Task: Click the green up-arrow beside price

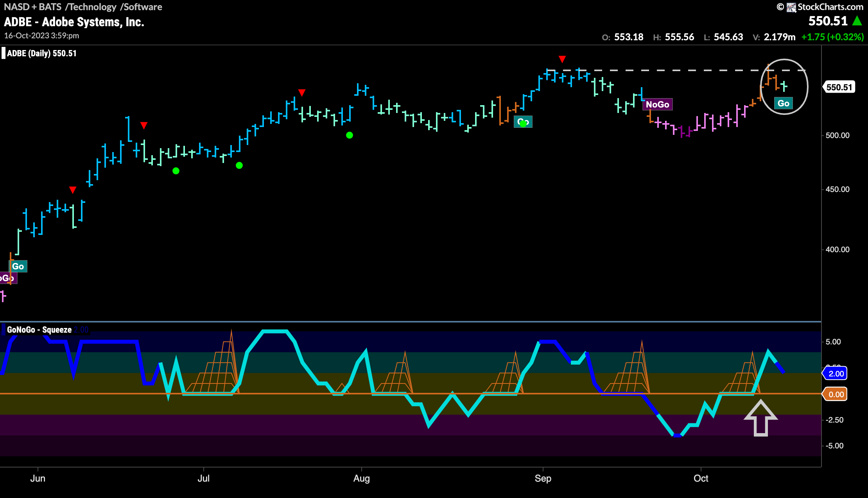Action: pos(857,21)
